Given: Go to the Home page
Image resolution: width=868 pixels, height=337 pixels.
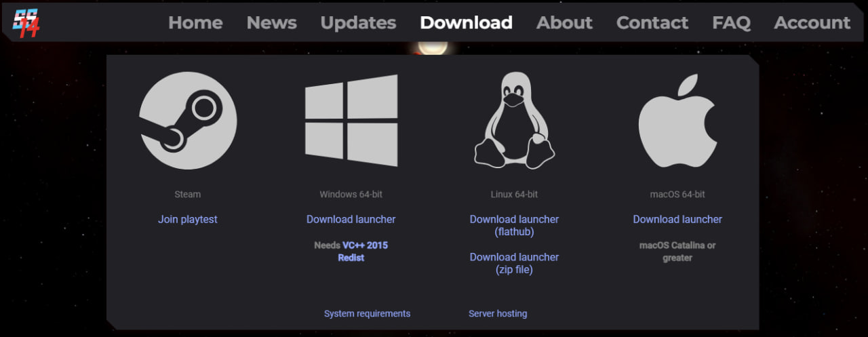Looking at the screenshot, I should point(195,22).
